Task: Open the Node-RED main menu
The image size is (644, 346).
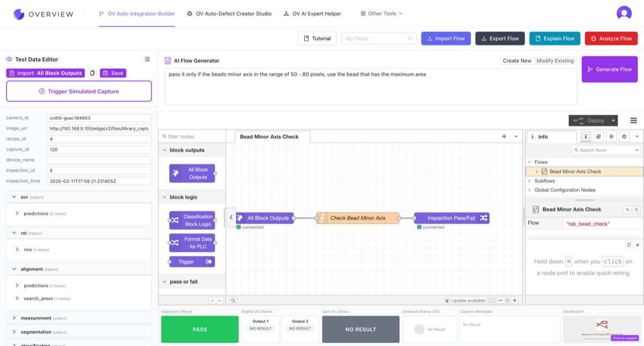Action: (633, 121)
